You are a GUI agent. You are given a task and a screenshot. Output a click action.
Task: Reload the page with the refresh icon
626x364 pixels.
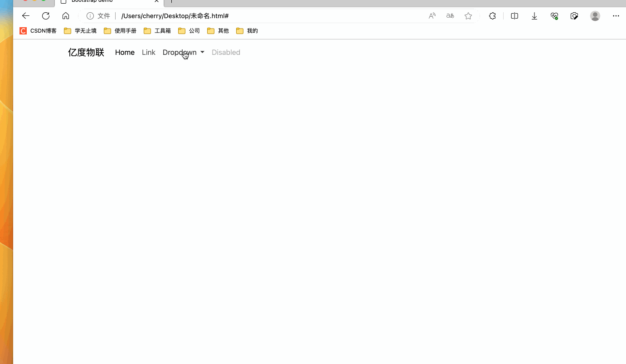click(46, 16)
